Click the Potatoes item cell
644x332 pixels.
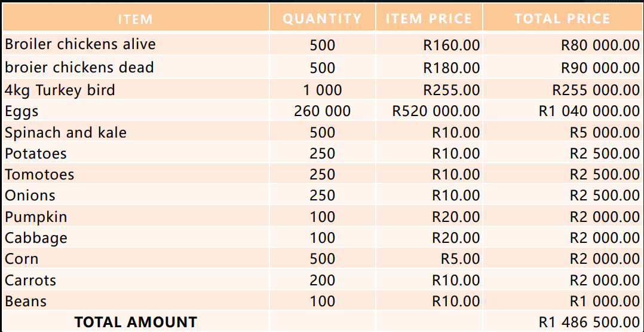pyautogui.click(x=36, y=154)
